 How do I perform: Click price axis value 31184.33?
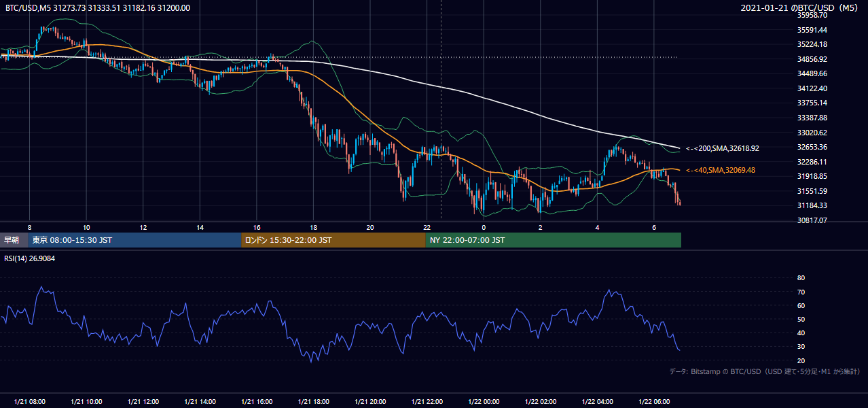812,205
